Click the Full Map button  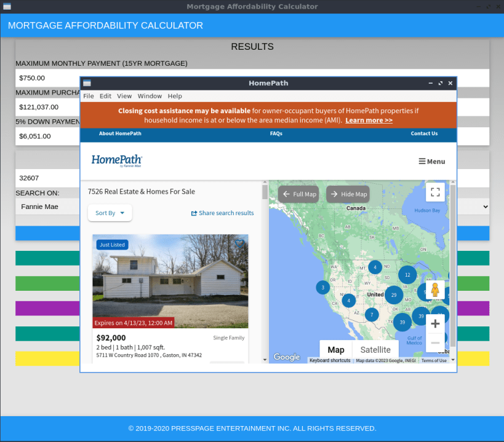[298, 194]
